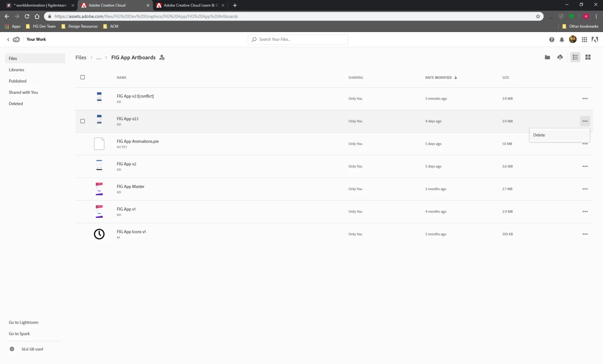Switch to list view
603x364 pixels.
575,57
